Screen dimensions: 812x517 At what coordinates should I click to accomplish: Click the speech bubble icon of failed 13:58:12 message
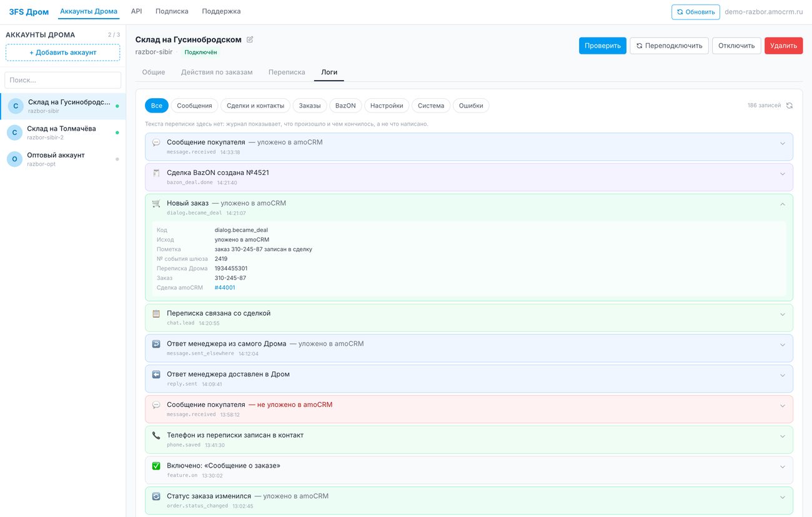(x=156, y=405)
